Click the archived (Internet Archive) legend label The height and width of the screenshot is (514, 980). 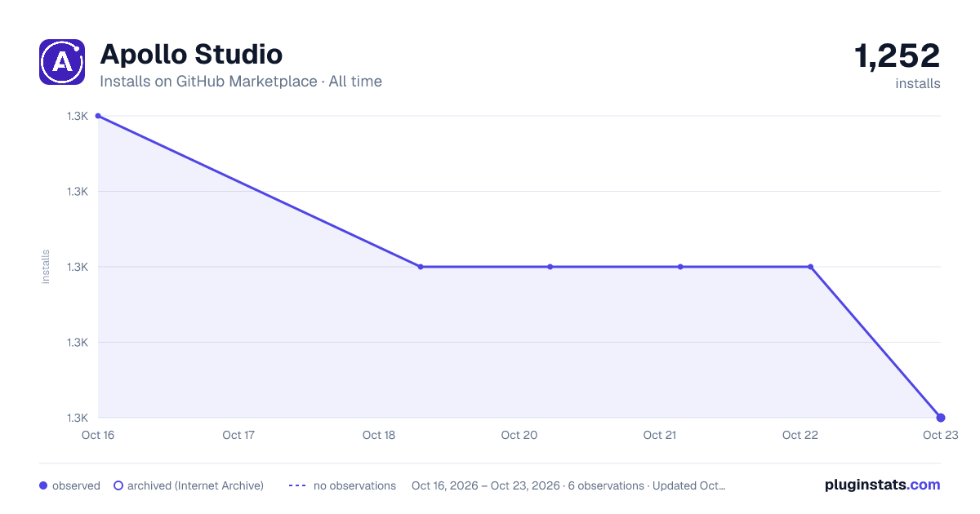pyautogui.click(x=195, y=485)
